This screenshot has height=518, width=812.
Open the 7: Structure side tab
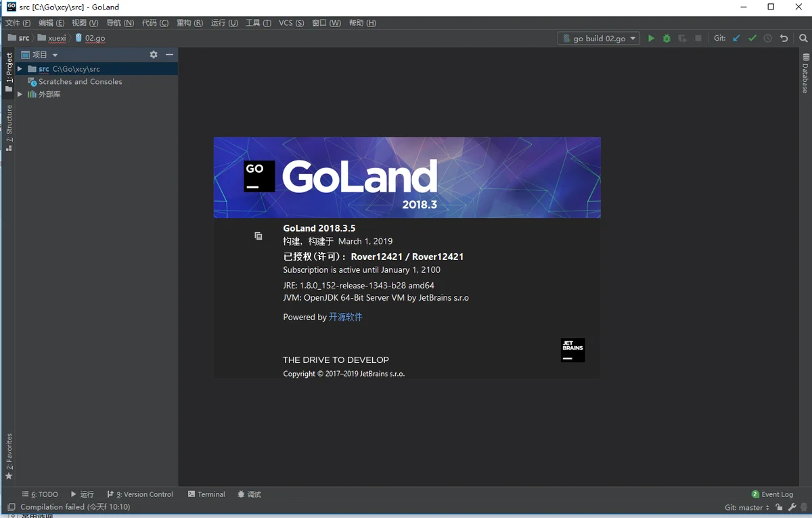(x=9, y=127)
